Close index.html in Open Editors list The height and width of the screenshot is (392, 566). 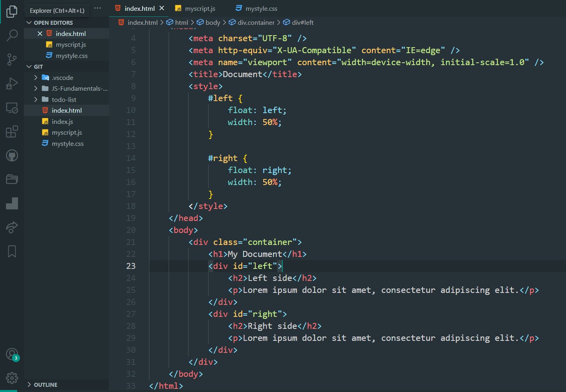point(40,34)
